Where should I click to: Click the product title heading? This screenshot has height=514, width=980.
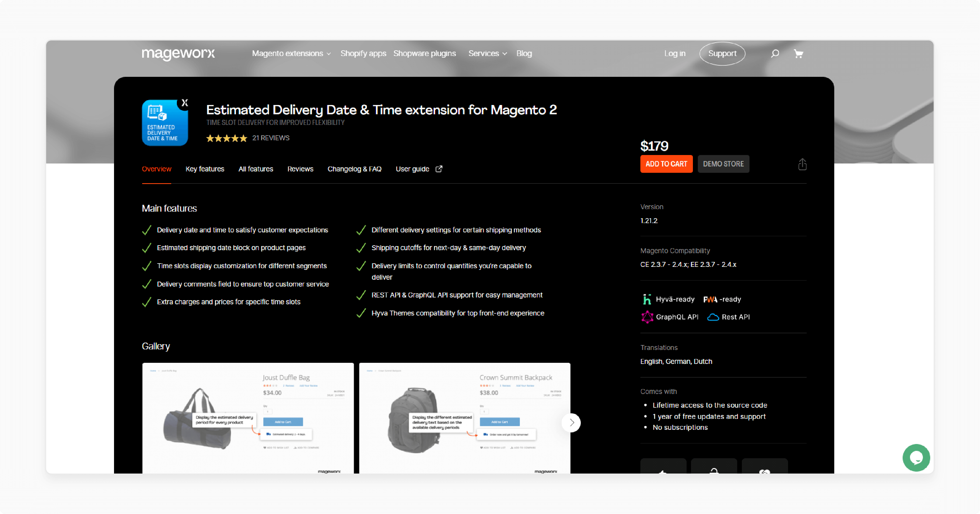pos(381,110)
